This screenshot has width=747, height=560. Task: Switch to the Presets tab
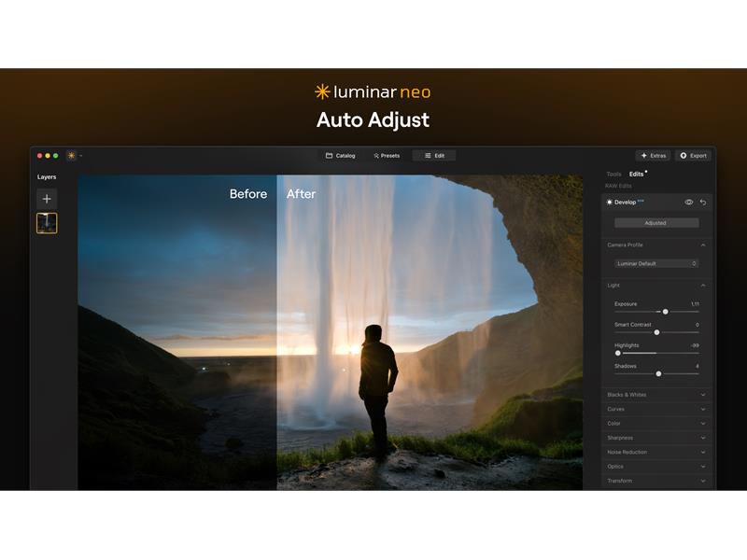pos(387,156)
